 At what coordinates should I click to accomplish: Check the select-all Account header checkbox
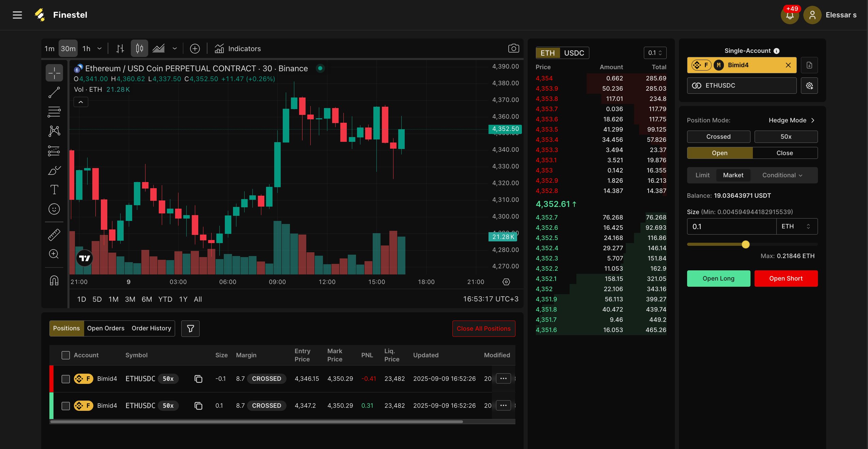coord(66,355)
